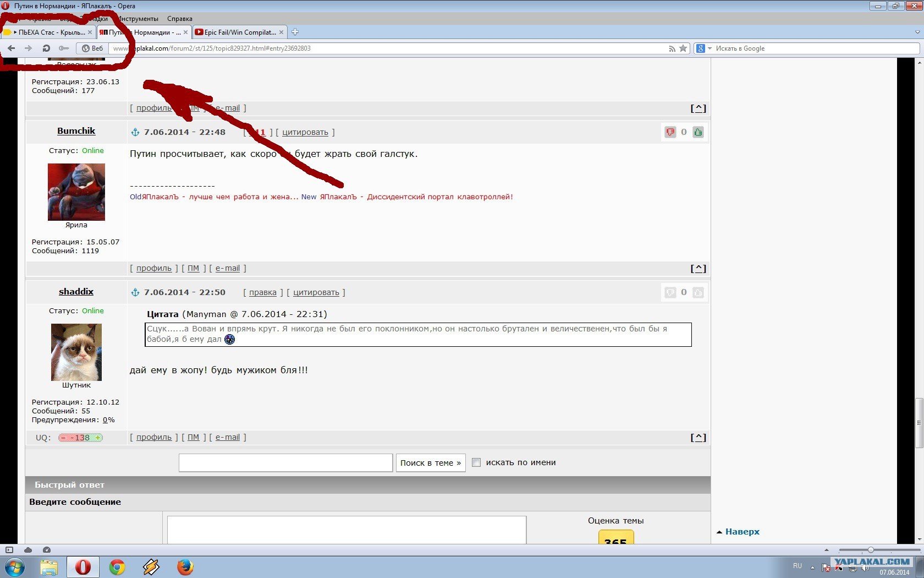Open the '0%' warnings link for shaddix
The image size is (924, 578).
tap(109, 420)
